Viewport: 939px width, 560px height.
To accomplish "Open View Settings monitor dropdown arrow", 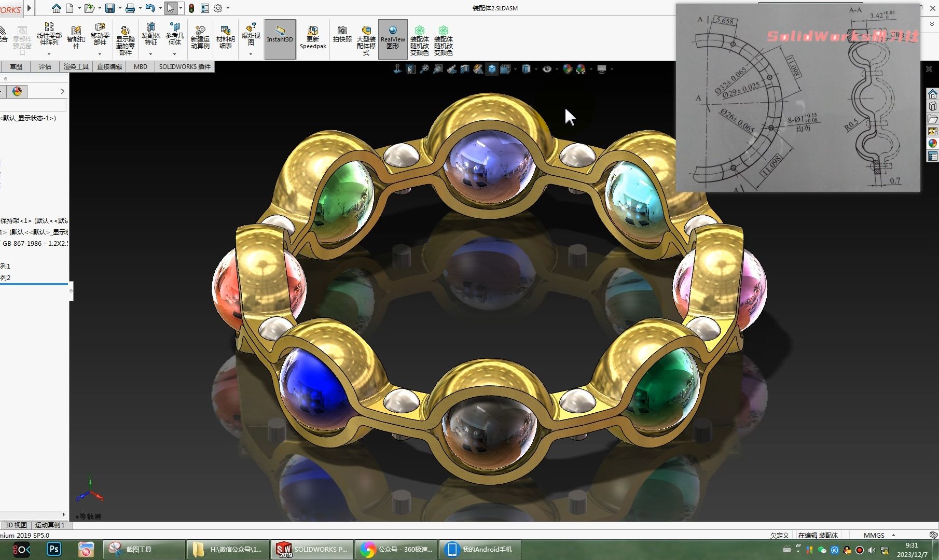I will coord(612,69).
